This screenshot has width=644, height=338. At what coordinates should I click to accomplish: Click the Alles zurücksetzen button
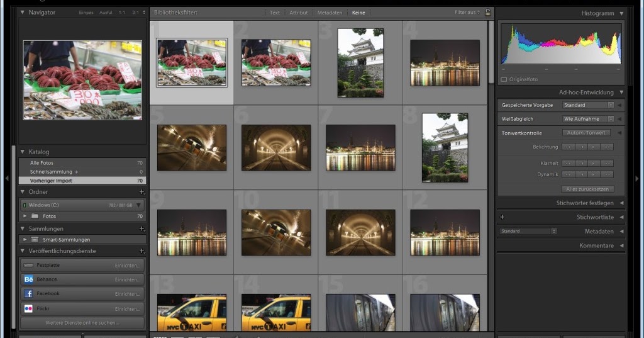pyautogui.click(x=587, y=189)
